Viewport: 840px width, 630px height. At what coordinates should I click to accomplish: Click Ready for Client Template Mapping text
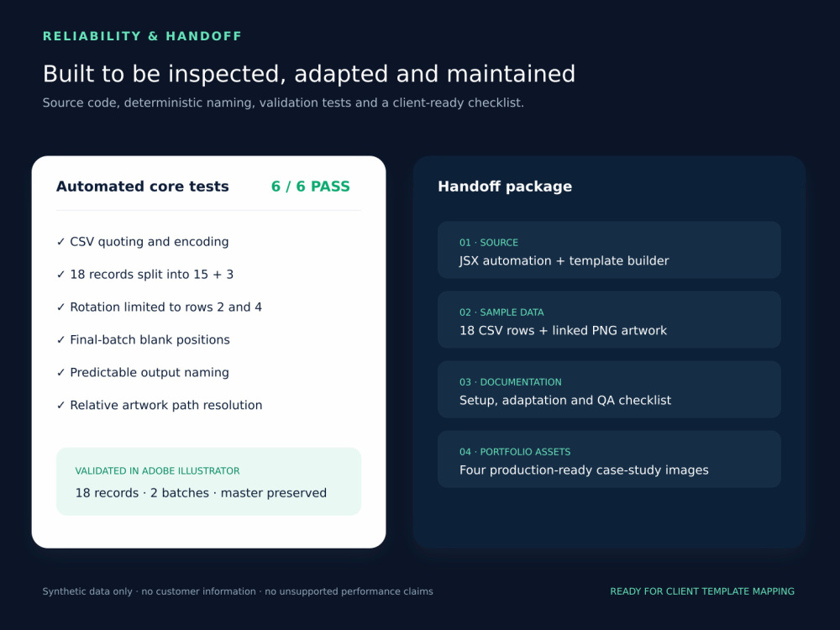(702, 591)
